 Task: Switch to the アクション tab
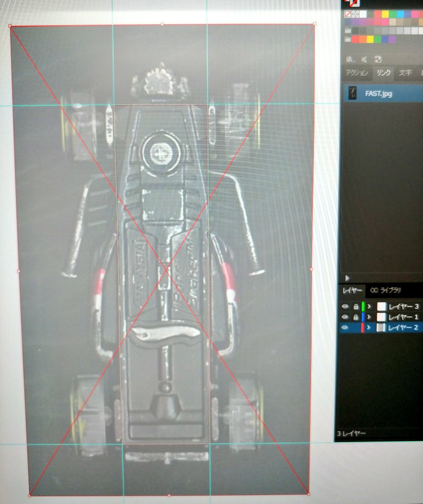click(x=357, y=73)
